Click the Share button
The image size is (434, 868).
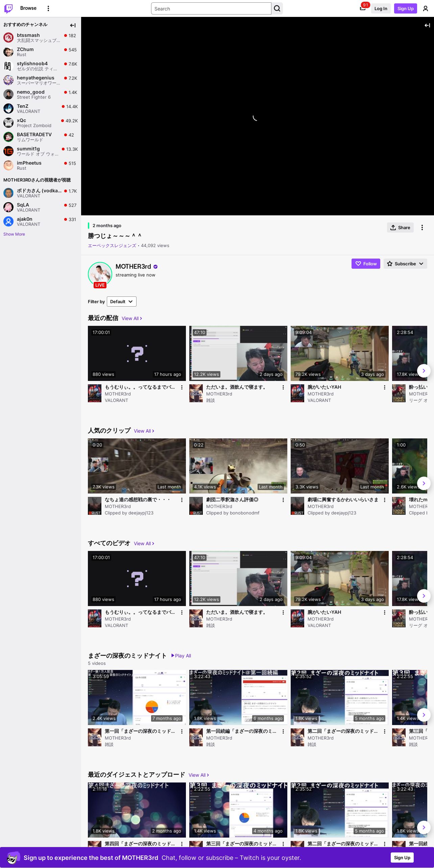pos(400,227)
